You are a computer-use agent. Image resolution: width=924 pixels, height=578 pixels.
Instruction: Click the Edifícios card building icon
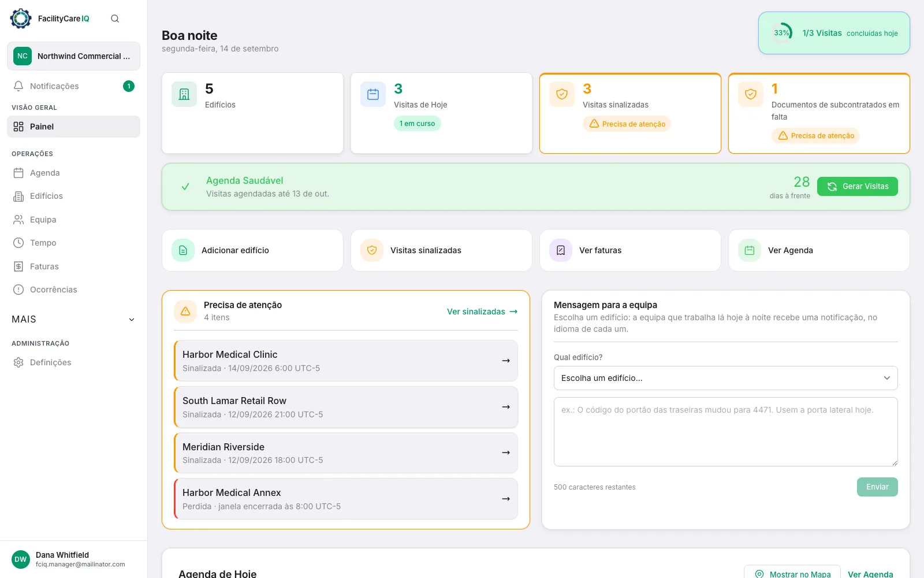click(184, 94)
